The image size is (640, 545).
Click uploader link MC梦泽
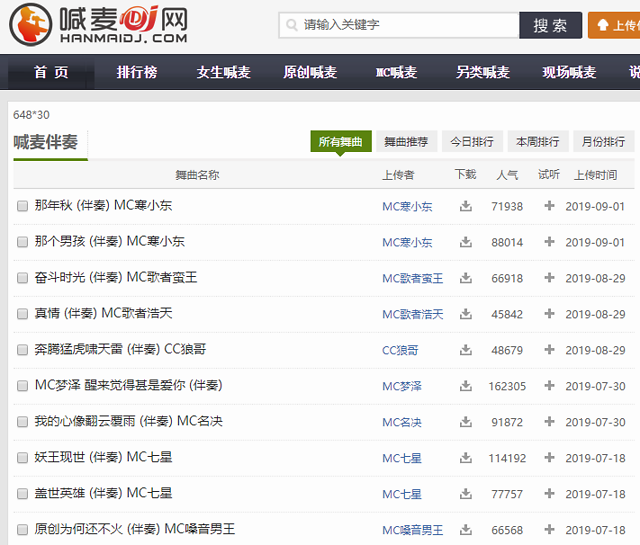coord(402,386)
